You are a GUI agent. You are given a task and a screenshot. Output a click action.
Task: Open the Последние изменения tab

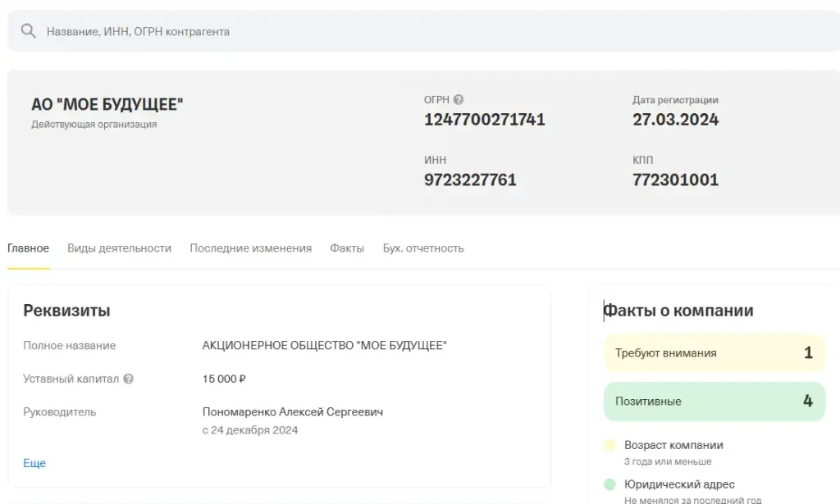click(x=251, y=248)
